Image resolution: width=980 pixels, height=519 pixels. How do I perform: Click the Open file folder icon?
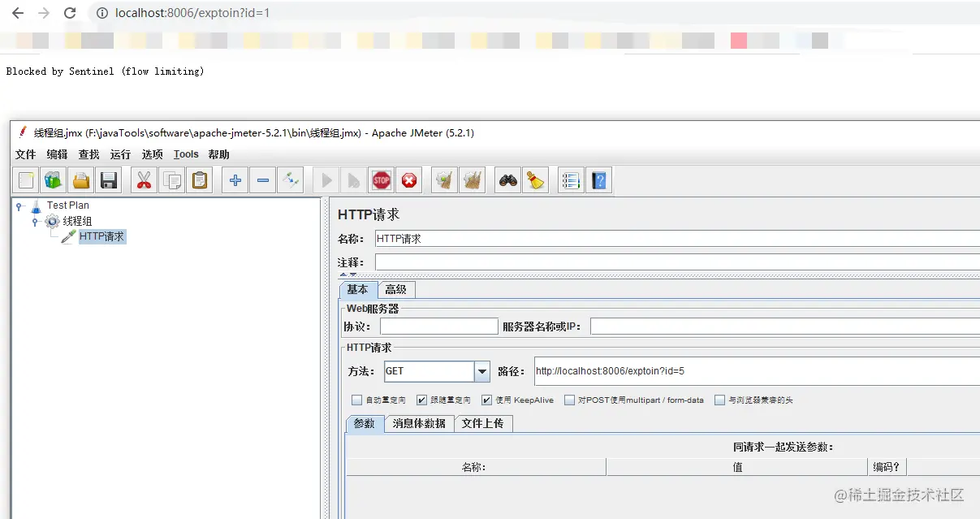pyautogui.click(x=80, y=180)
